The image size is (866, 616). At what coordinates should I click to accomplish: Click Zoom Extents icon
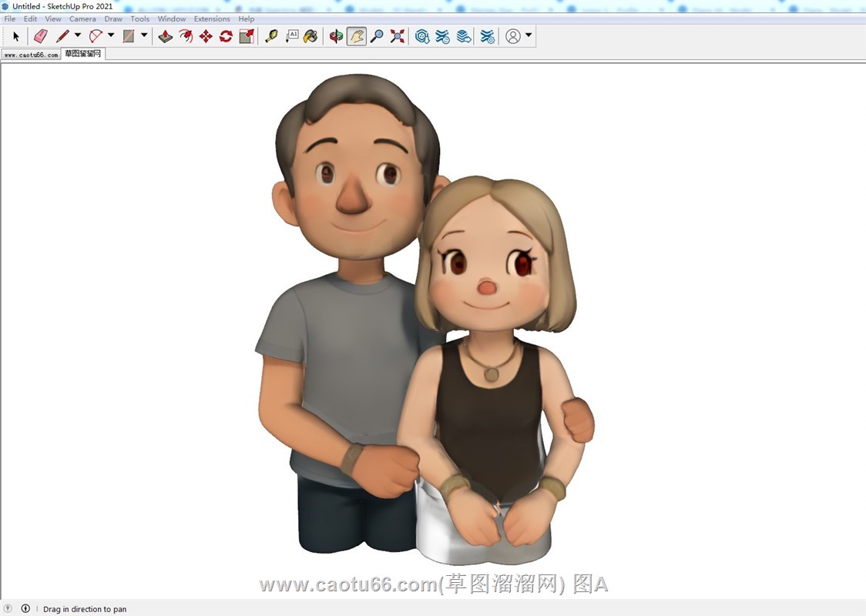tap(397, 36)
